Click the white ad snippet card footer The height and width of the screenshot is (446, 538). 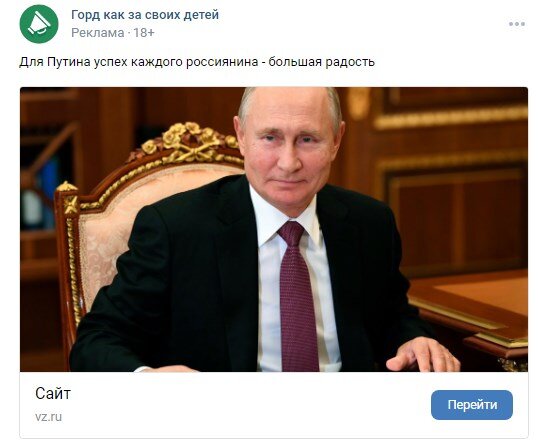pos(274,405)
